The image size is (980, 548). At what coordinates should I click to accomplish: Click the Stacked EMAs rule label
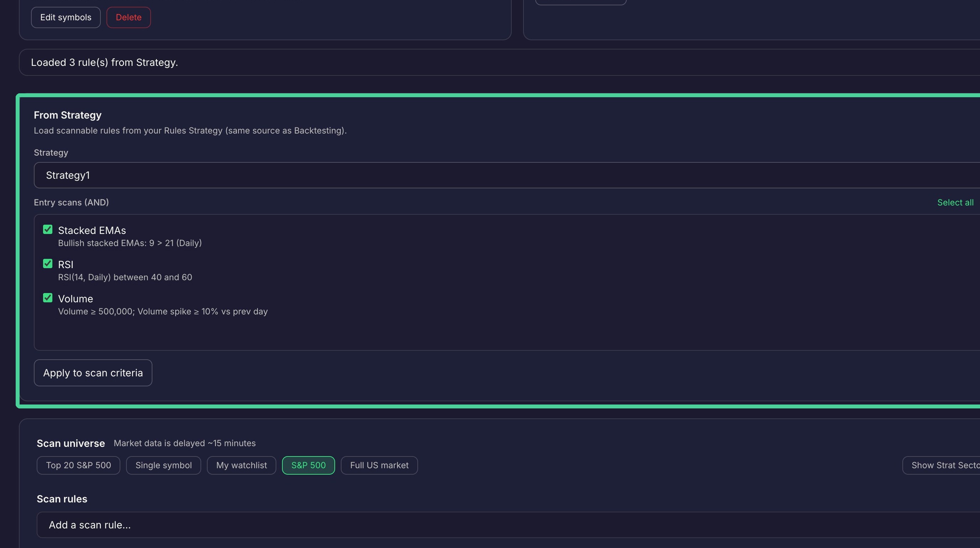point(92,230)
